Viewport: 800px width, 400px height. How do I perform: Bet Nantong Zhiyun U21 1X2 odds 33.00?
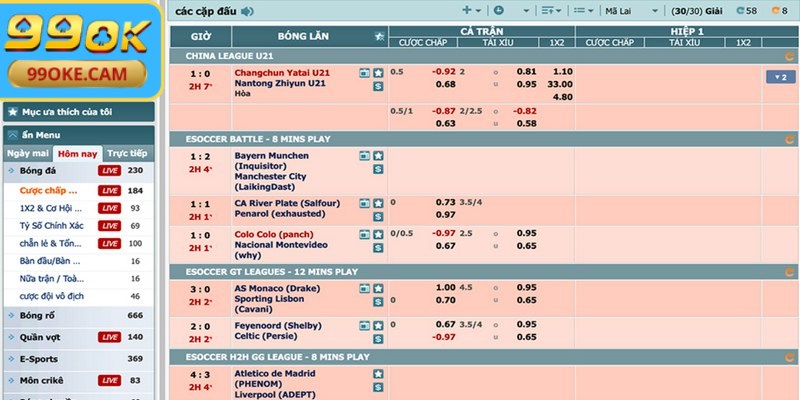[x=560, y=84]
